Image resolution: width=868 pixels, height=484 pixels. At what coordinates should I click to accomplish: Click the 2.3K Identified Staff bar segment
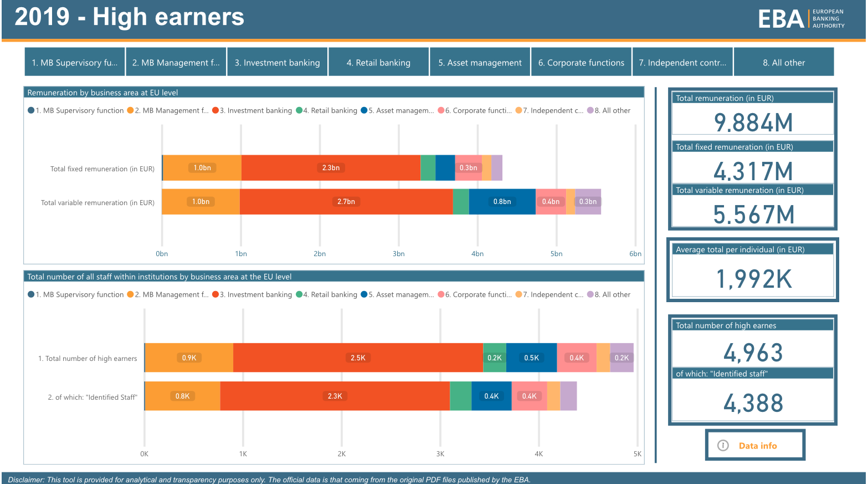[335, 396]
